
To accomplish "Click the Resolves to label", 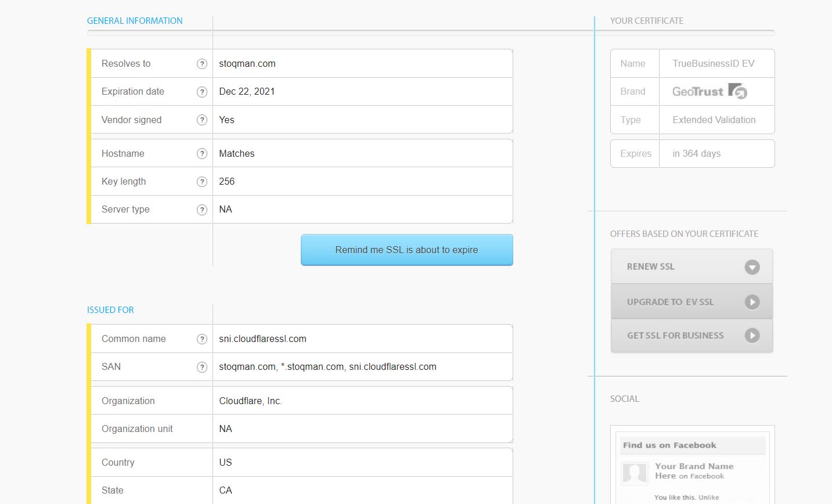I will 126,64.
